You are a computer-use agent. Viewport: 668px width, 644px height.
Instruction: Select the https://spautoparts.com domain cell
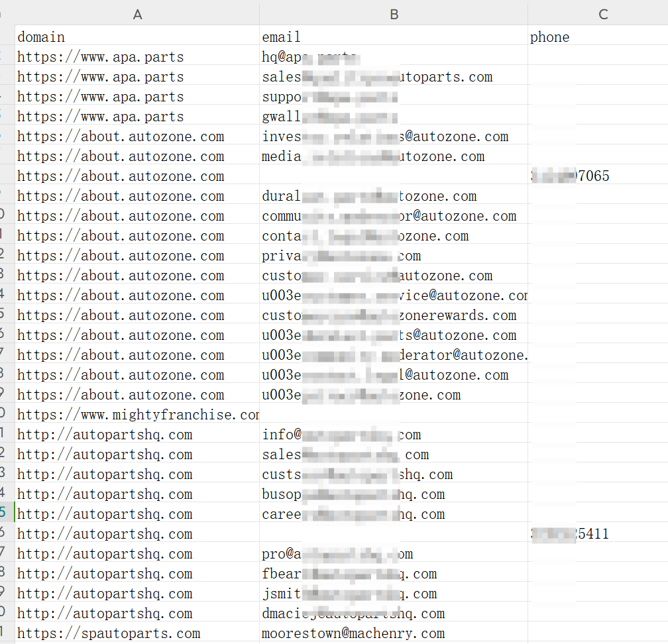(x=137, y=633)
